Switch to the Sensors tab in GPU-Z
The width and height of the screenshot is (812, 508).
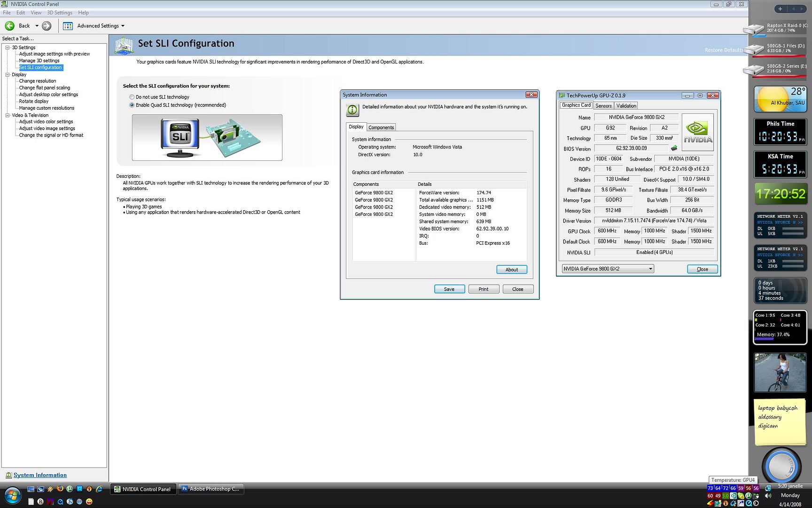tap(603, 106)
